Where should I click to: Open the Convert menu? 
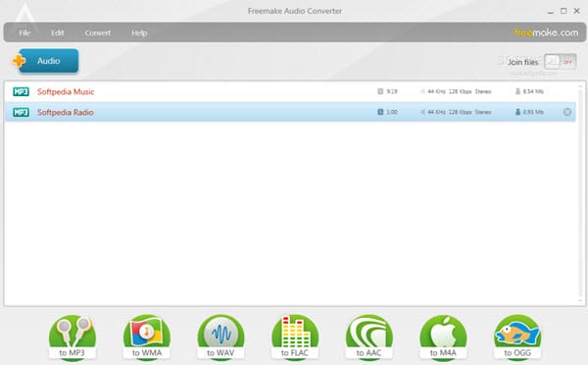(x=97, y=32)
